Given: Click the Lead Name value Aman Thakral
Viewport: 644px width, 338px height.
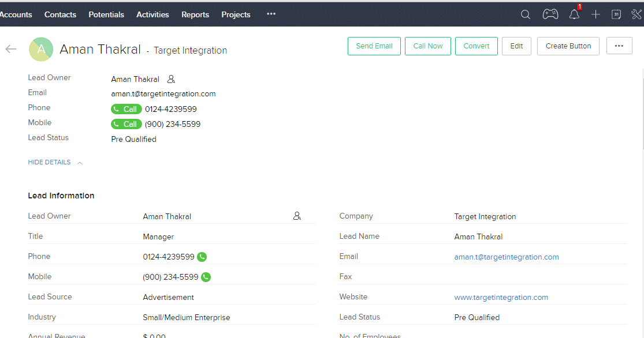Looking at the screenshot, I should [x=478, y=236].
